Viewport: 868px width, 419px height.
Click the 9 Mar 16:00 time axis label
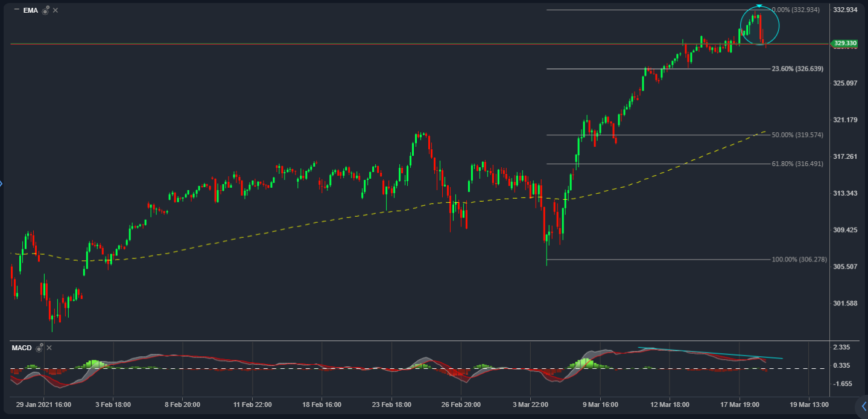(x=600, y=405)
